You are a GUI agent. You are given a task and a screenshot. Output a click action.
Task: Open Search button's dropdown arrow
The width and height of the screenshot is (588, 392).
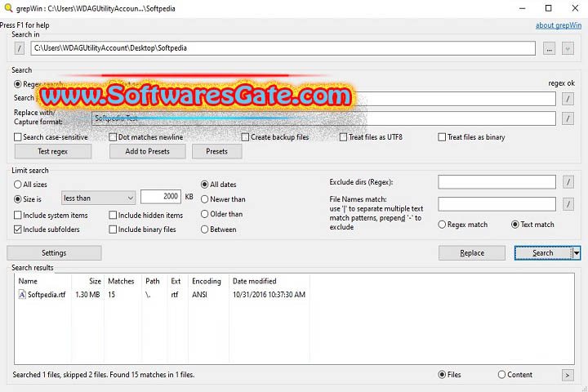click(577, 253)
